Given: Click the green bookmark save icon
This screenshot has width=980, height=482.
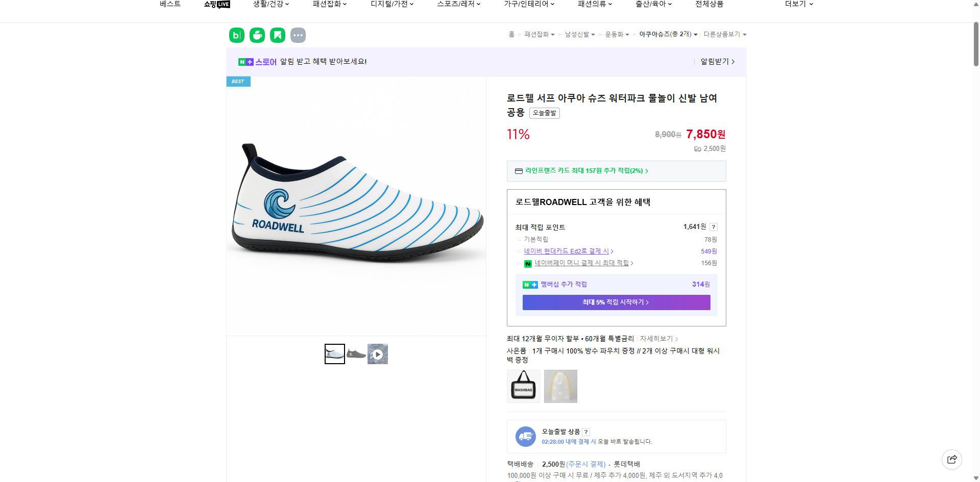Looking at the screenshot, I should [277, 35].
